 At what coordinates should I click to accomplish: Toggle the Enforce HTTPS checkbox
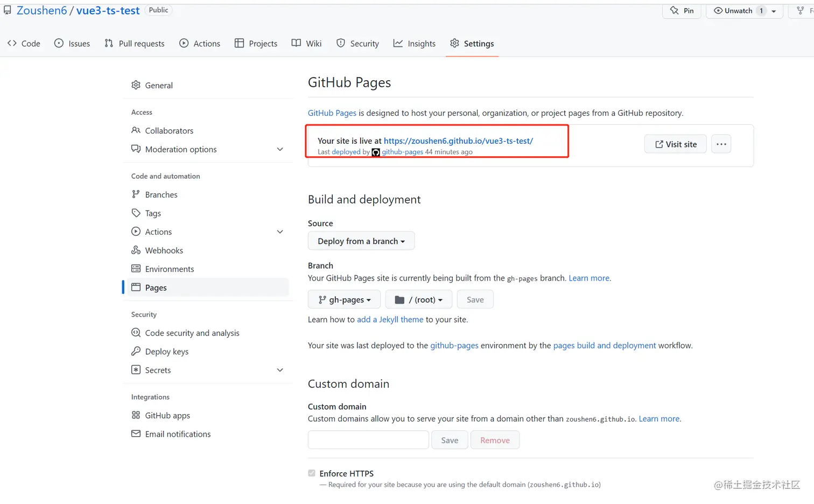click(312, 473)
